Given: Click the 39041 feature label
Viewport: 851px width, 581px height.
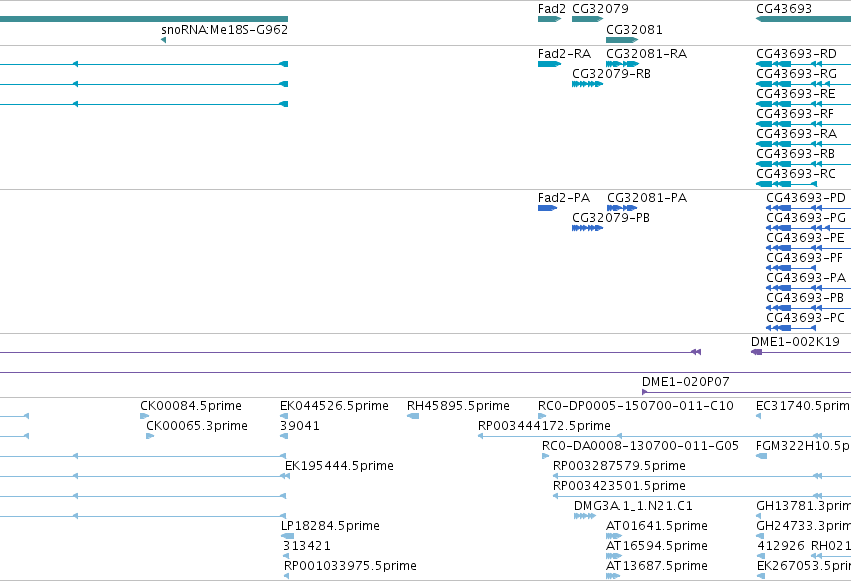Looking at the screenshot, I should (x=300, y=426).
